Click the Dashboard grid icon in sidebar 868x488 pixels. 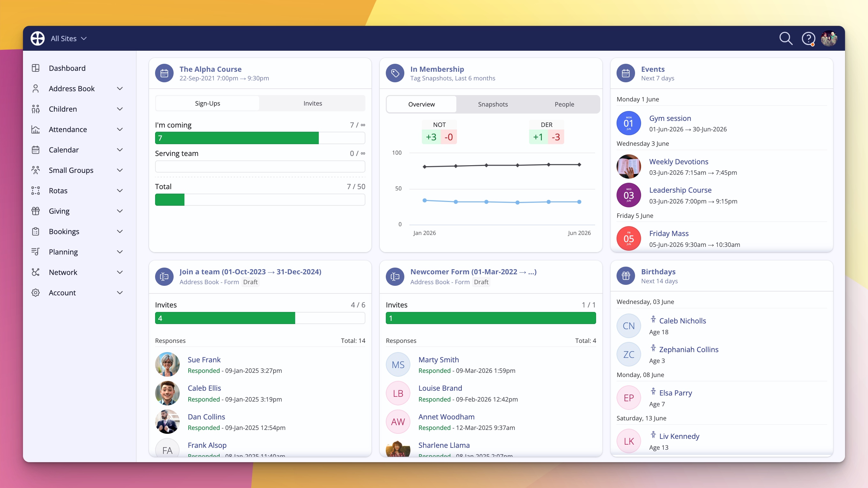pyautogui.click(x=35, y=68)
